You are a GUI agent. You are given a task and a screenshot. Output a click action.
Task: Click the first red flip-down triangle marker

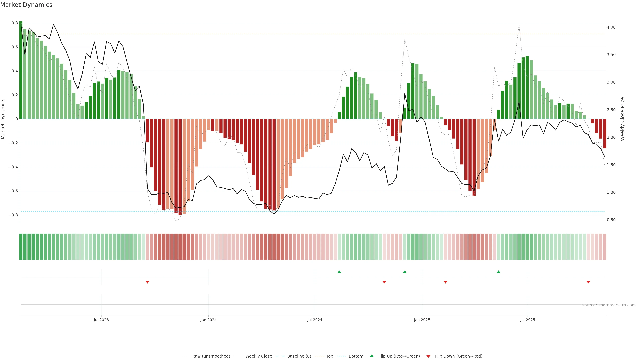pyautogui.click(x=147, y=282)
